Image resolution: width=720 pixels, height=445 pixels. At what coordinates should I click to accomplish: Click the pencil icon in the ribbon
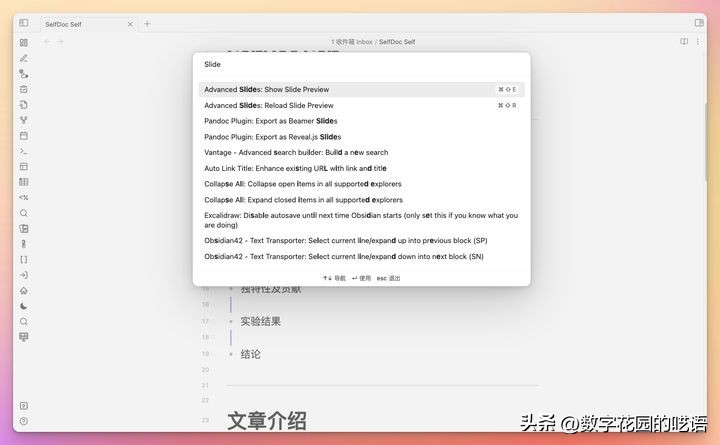[x=24, y=58]
